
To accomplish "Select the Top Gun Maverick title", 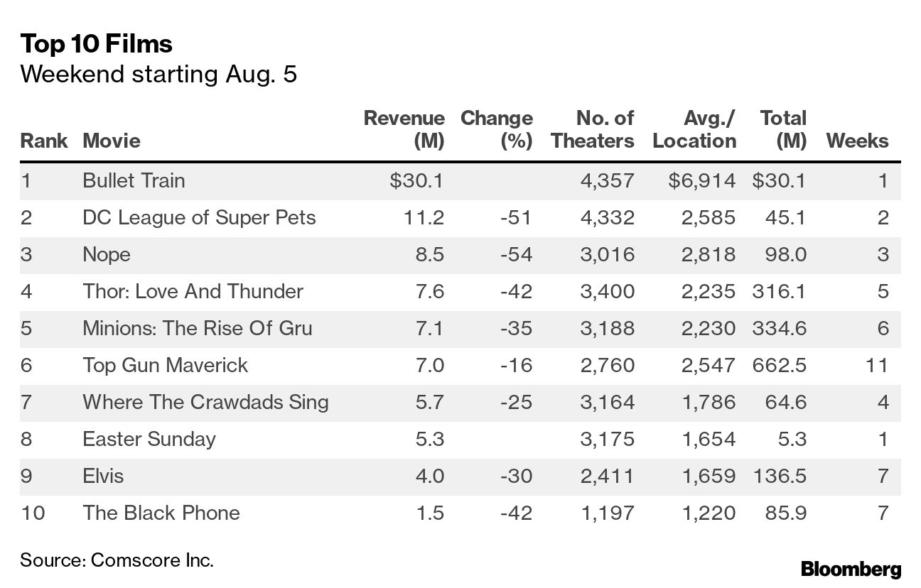I will point(165,365).
